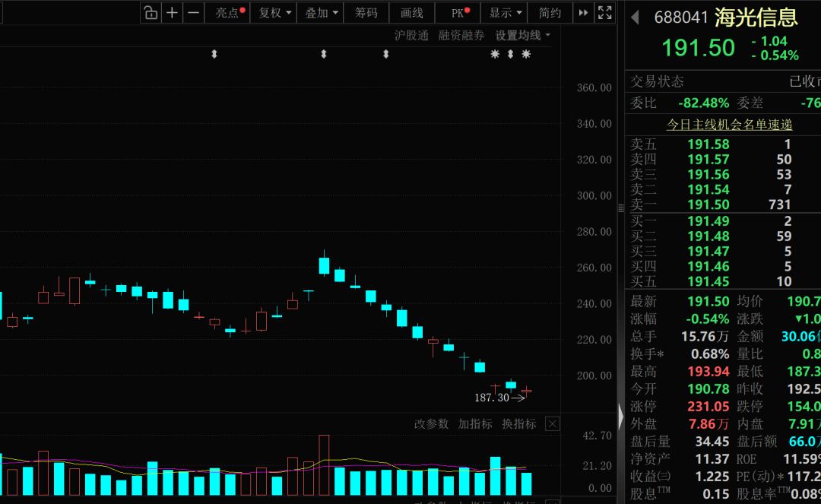
Task: Click third up-down info marker above chart
Action: click(x=386, y=54)
